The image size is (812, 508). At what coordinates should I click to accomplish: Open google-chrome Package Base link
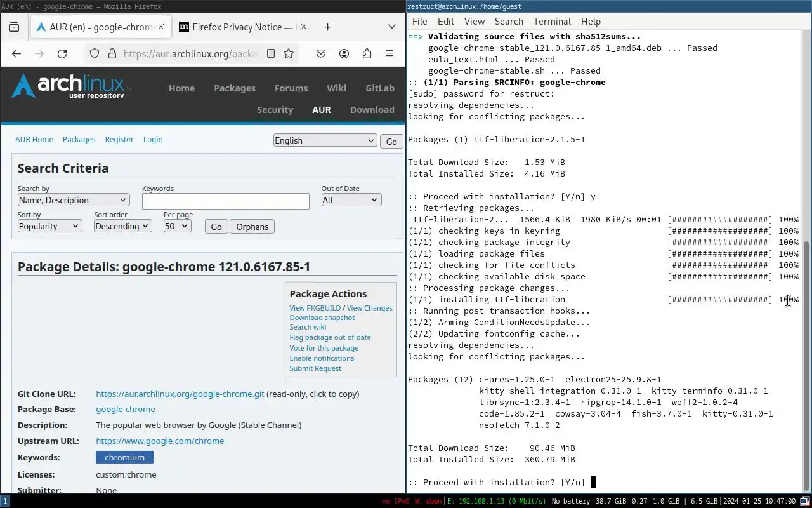pos(126,410)
